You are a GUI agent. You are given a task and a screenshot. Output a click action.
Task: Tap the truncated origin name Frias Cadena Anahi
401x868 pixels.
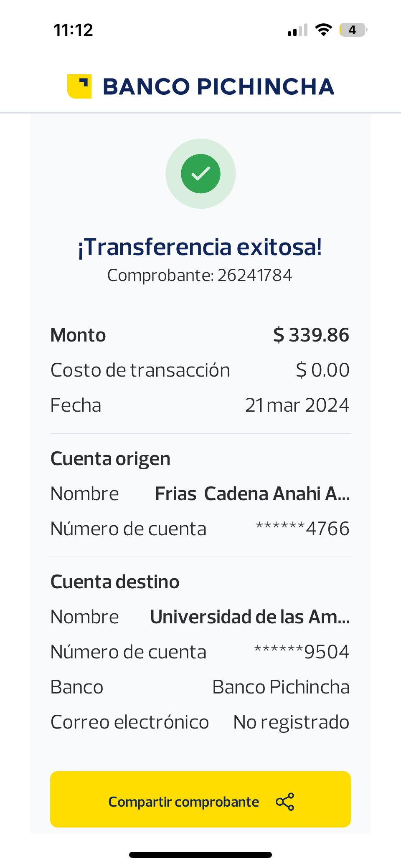252,493
